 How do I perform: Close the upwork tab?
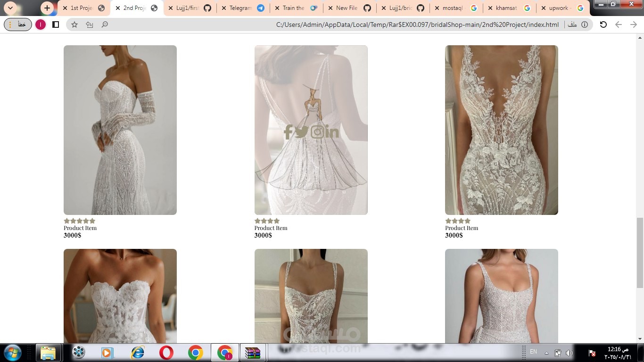[544, 8]
